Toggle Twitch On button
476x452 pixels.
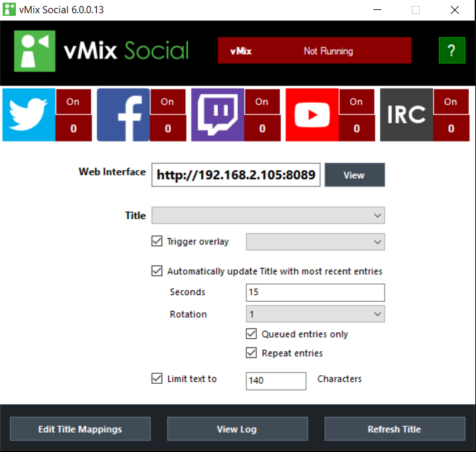coord(262,102)
